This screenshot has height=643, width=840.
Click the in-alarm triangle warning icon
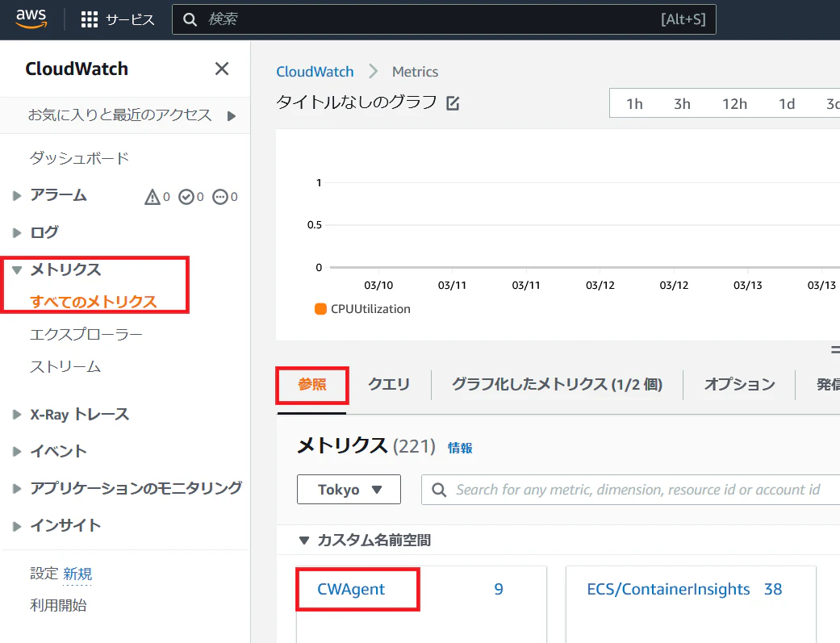[x=153, y=197]
